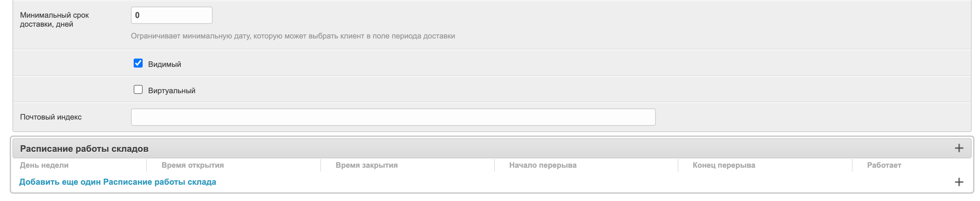The image size is (980, 201).
Task: Click the Время закрытия column header
Action: pos(366,165)
